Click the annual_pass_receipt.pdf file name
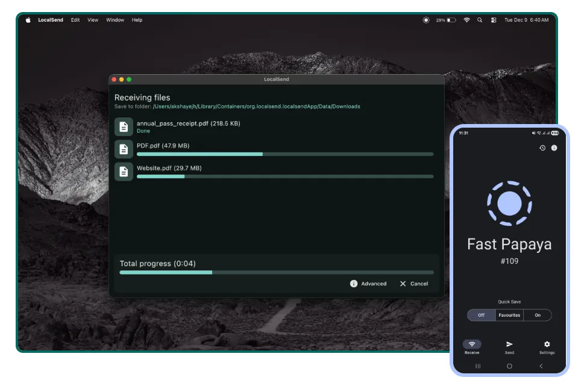The height and width of the screenshot is (392, 587). [188, 123]
